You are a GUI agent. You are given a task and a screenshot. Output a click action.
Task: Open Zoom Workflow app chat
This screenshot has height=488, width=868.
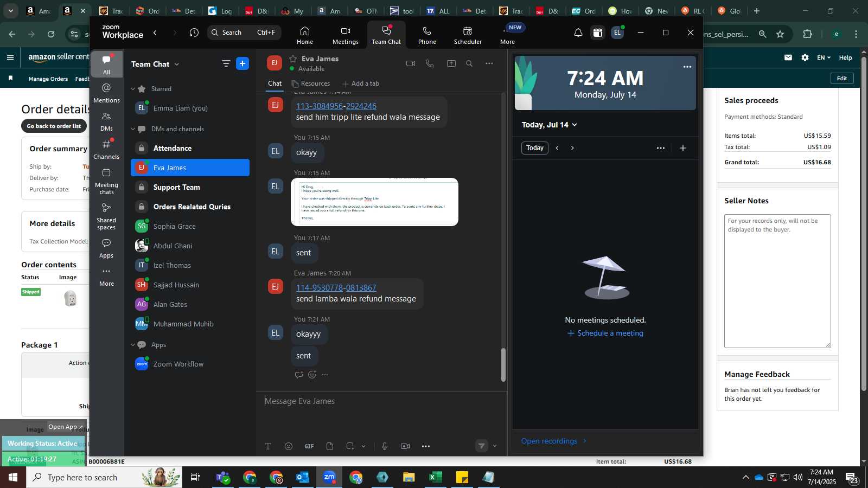point(190,364)
